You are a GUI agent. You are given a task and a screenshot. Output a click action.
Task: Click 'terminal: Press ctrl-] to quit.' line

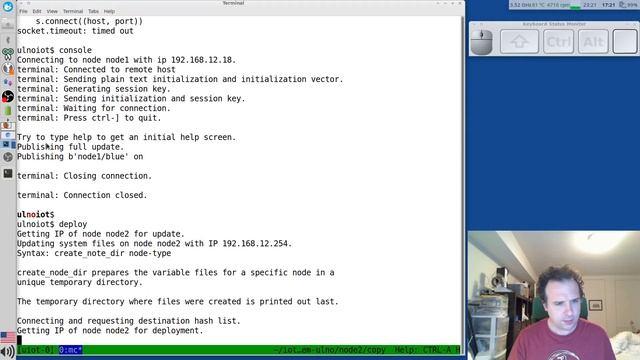click(89, 118)
